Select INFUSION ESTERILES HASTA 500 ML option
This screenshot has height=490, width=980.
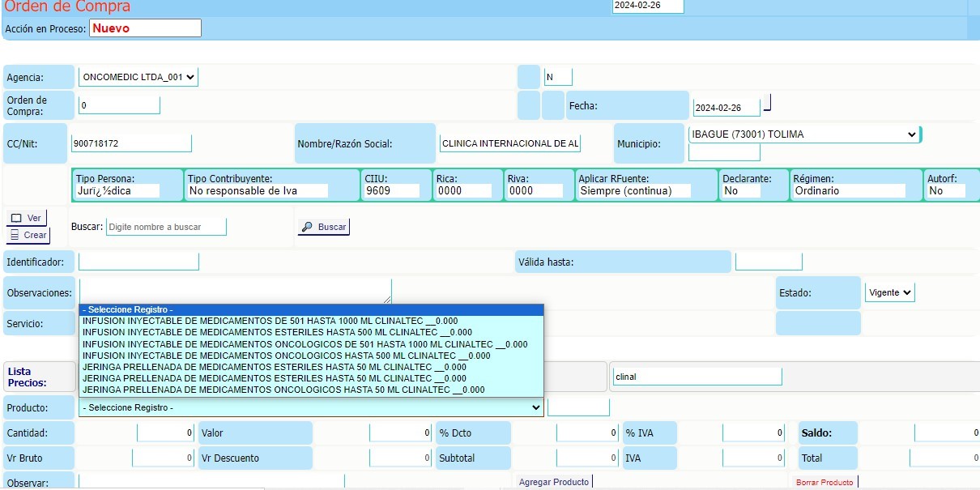coord(277,332)
